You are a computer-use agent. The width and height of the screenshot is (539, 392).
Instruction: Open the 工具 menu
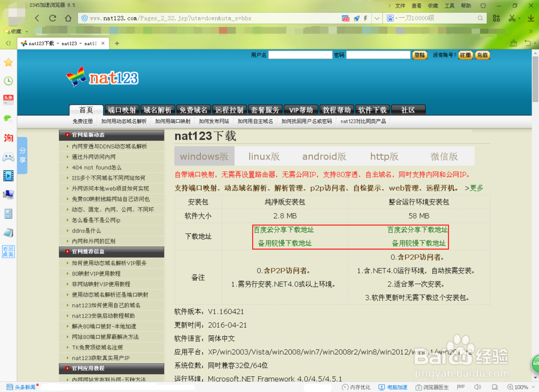(450, 5)
